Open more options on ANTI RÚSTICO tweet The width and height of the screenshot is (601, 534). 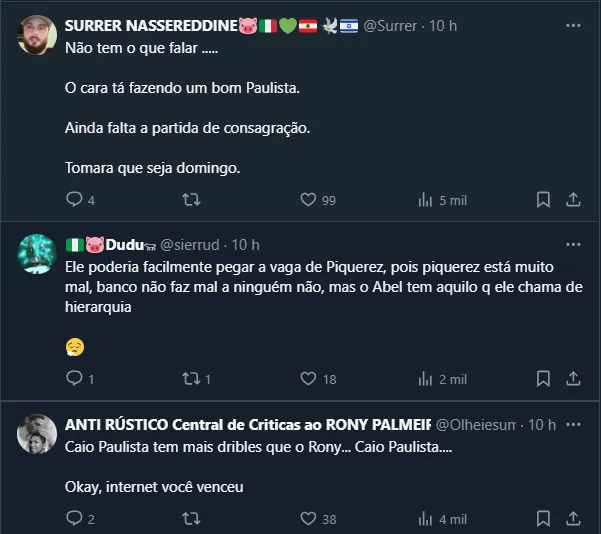573,424
